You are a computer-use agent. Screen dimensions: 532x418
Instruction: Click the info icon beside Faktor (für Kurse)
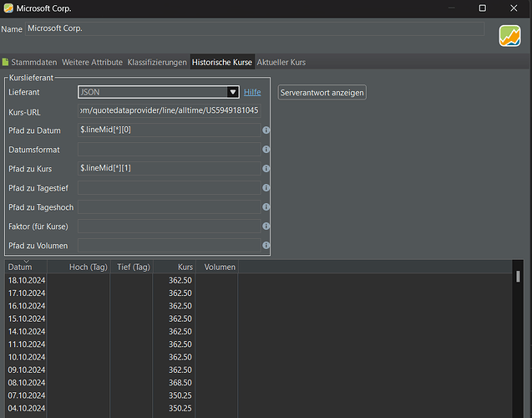click(x=266, y=227)
